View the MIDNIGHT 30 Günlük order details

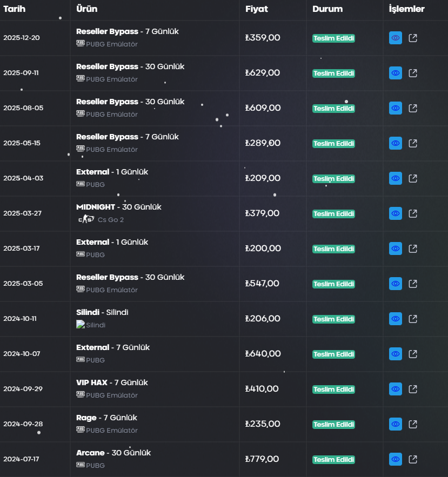coord(396,213)
